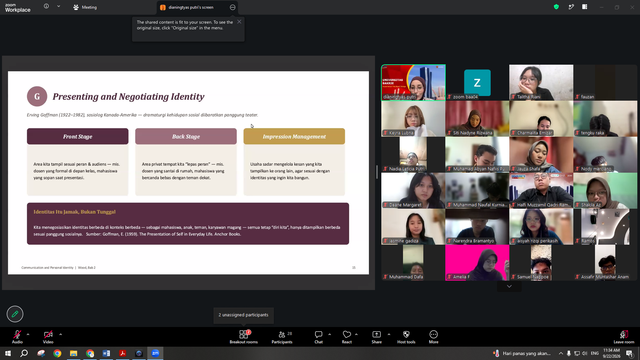The height and width of the screenshot is (360, 640).
Task: Click the green encryption shield icon
Action: 556,7
